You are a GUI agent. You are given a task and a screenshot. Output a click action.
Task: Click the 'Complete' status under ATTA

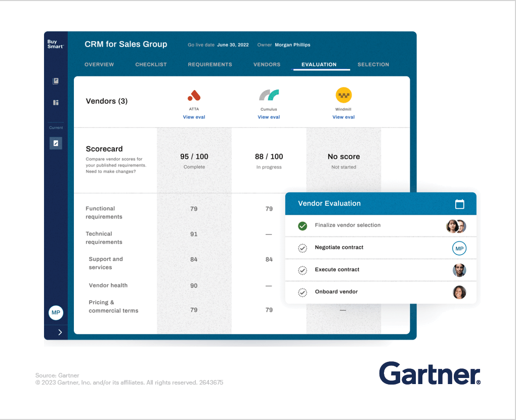[194, 167]
